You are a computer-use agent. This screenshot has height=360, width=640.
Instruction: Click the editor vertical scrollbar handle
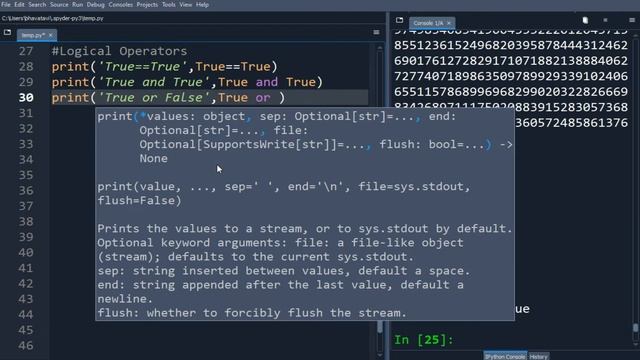pyautogui.click(x=380, y=326)
